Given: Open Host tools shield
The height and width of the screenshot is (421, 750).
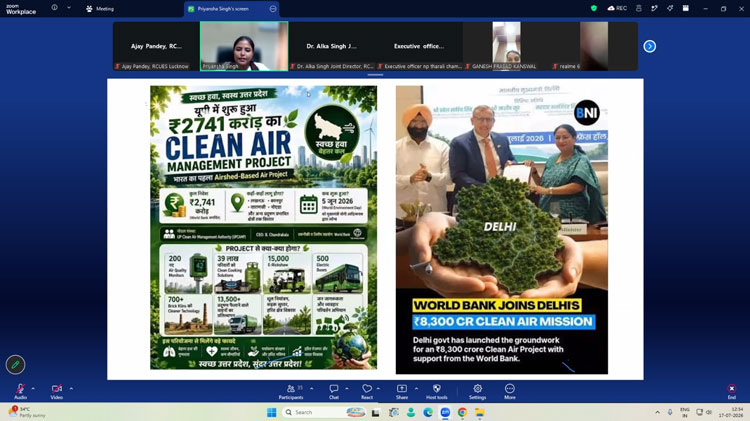Looking at the screenshot, I should (x=437, y=391).
